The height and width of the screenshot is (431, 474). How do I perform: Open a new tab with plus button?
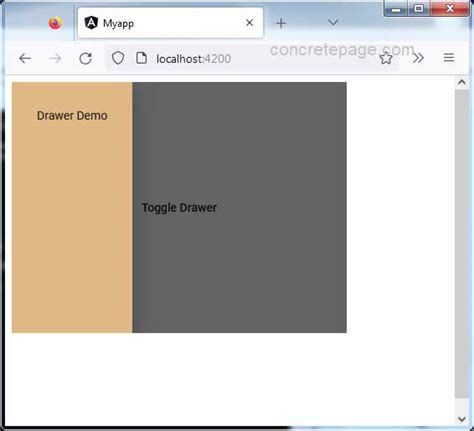[281, 23]
